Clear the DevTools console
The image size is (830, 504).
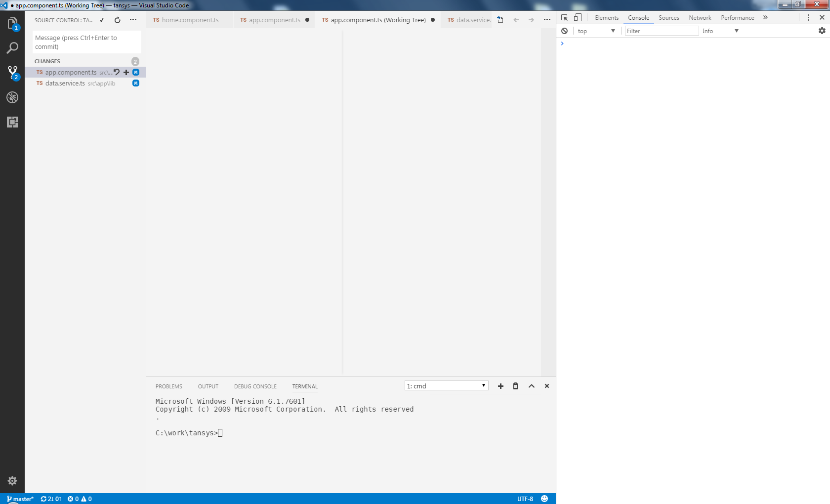click(564, 30)
